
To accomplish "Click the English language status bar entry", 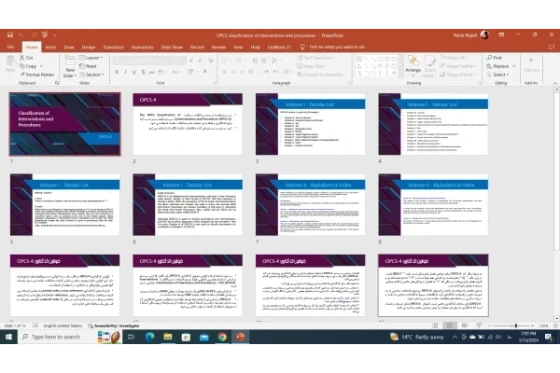I will point(62,326).
